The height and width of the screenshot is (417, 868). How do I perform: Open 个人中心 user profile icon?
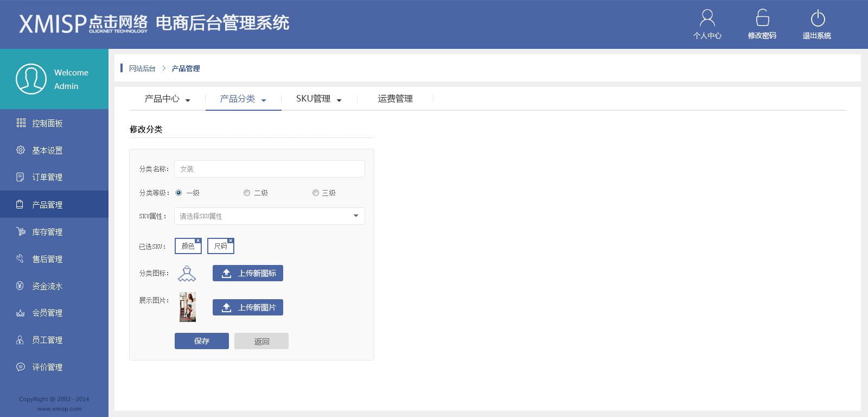[x=707, y=18]
